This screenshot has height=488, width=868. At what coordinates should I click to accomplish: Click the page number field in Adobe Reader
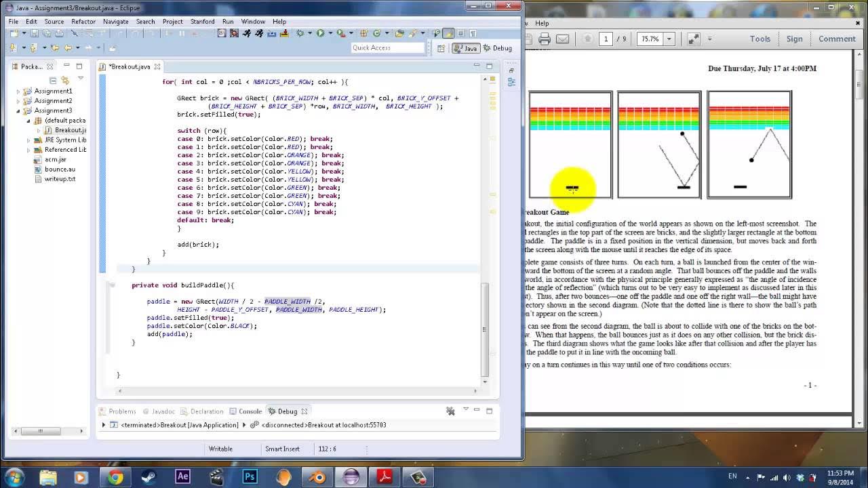tap(606, 39)
